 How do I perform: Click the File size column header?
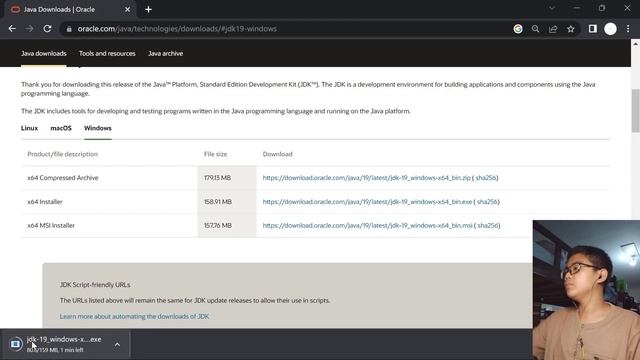(x=216, y=154)
